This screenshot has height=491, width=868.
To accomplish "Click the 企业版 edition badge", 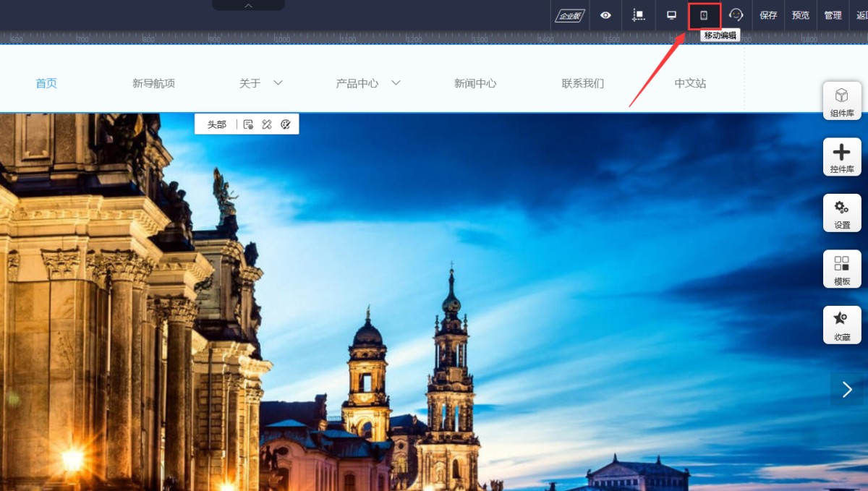I will click(570, 15).
